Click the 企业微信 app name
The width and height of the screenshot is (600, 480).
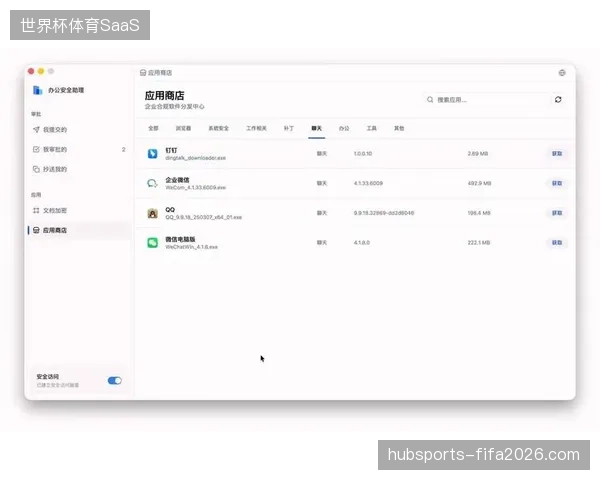tap(177, 180)
